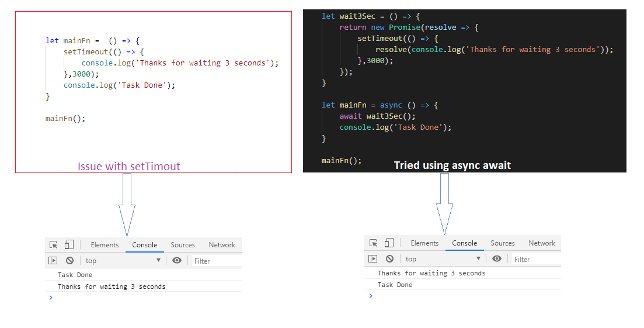The image size is (644, 328).
Task: Open the Elements tab in right DevTools
Action: [424, 243]
